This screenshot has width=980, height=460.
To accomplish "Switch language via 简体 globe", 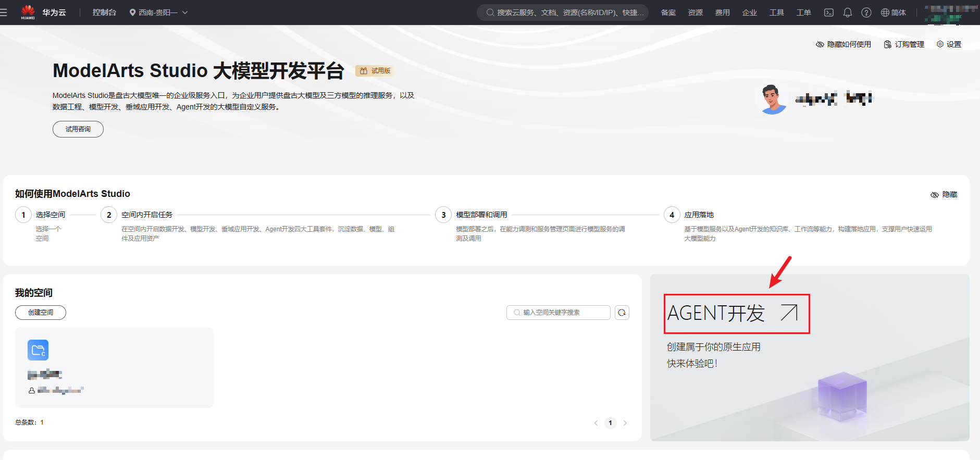I will click(x=894, y=13).
